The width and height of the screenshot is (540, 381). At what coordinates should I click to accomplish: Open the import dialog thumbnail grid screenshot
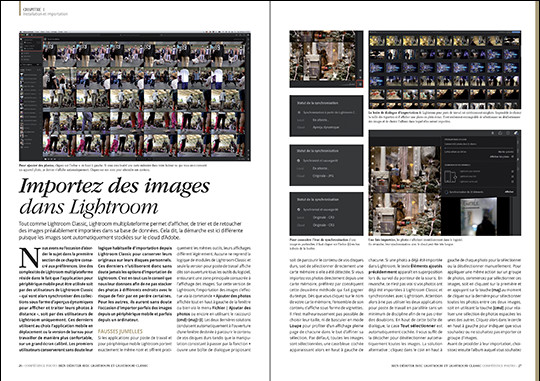(x=445, y=70)
